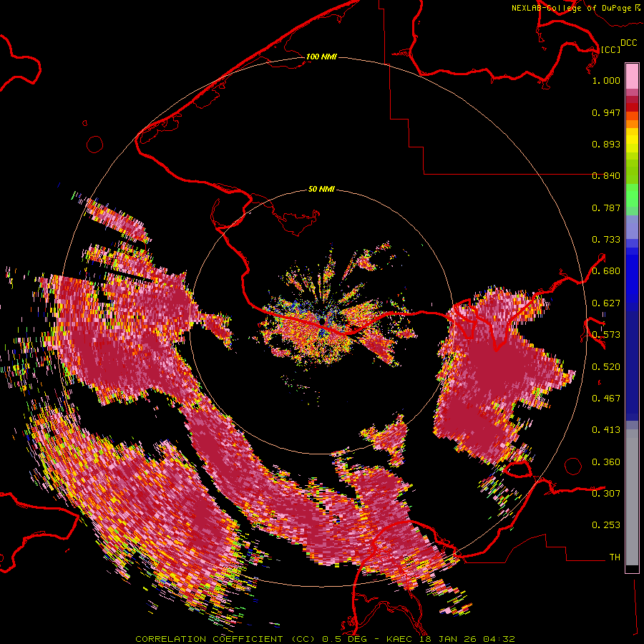644x644 pixels.
Task: Select the 0.307 scale value
Action: point(606,494)
